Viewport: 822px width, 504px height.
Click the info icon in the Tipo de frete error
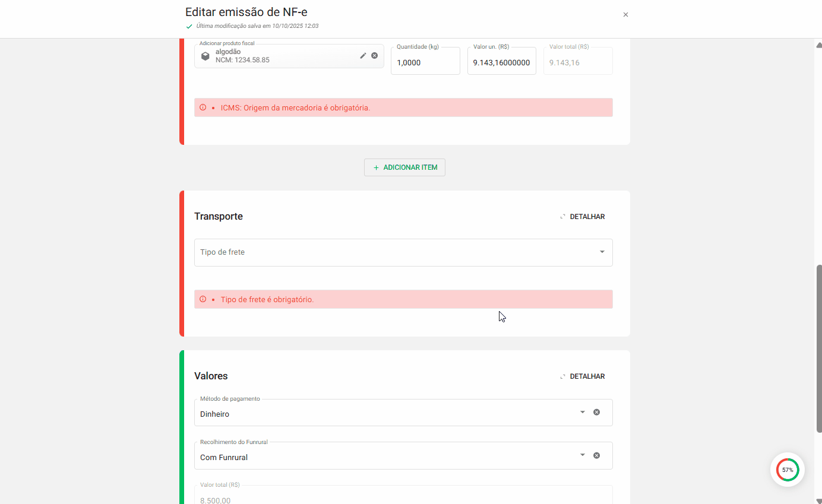coord(204,299)
